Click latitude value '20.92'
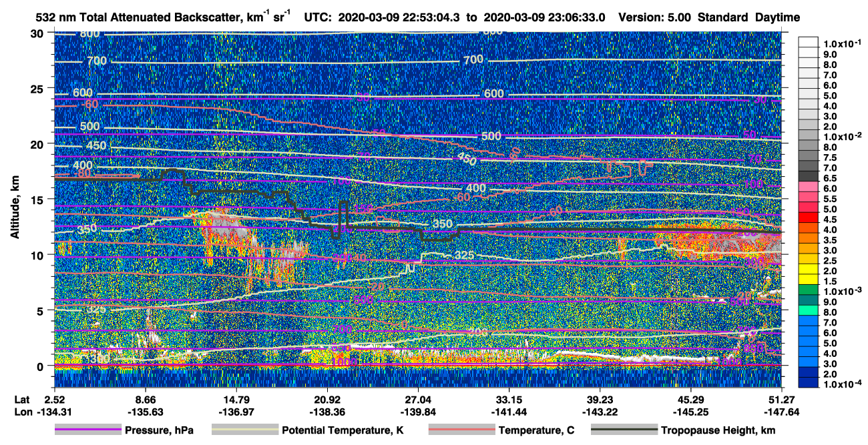This screenshot has width=868, height=445. pyautogui.click(x=327, y=399)
